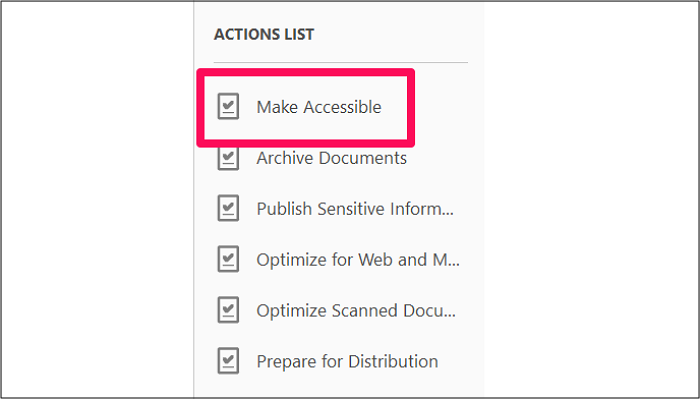
Task: Click the icon next to Publish Sensitive Inform...
Action: click(228, 208)
